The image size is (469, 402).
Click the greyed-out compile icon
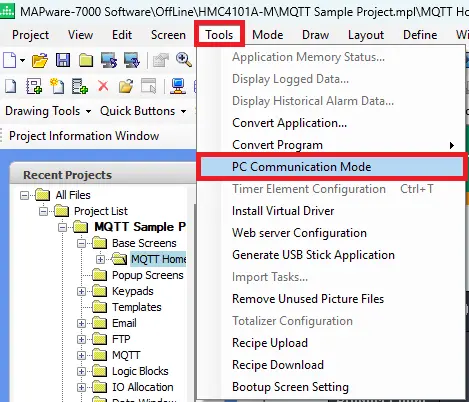(x=161, y=61)
